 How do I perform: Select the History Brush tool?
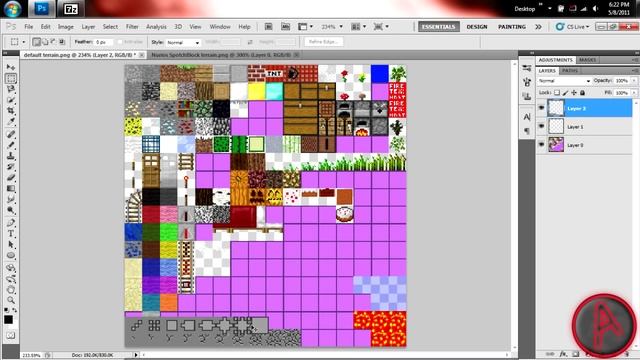[11, 167]
